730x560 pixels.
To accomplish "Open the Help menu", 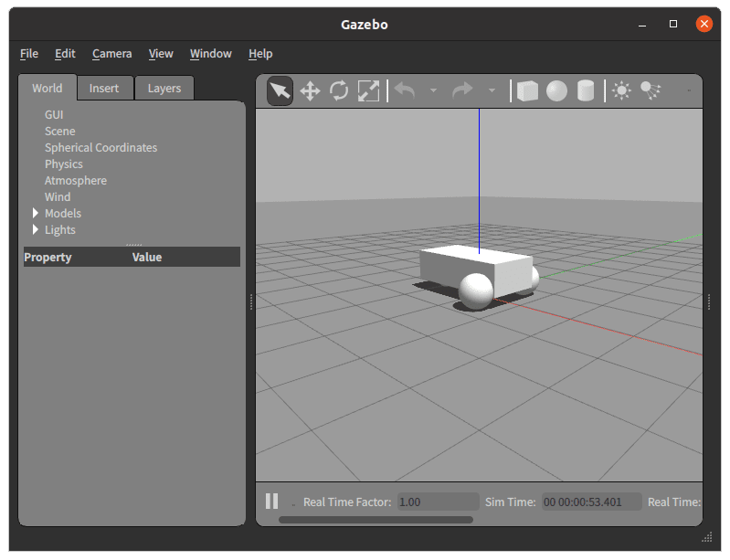I will point(260,54).
